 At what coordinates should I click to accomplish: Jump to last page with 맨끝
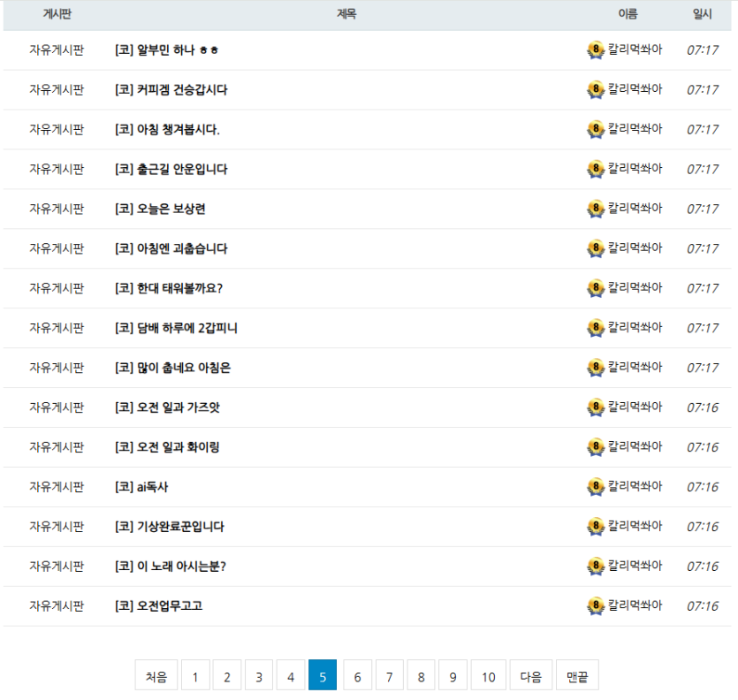point(577,675)
